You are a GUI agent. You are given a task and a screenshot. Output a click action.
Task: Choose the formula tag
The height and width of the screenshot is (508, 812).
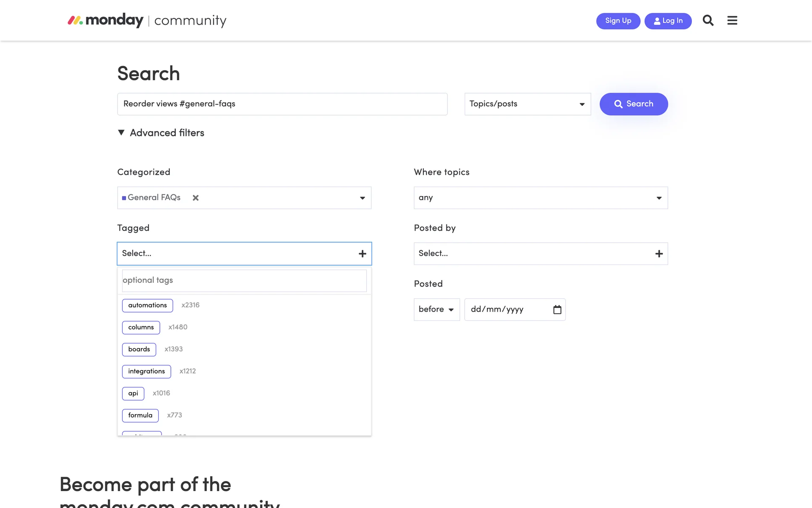[x=140, y=415]
